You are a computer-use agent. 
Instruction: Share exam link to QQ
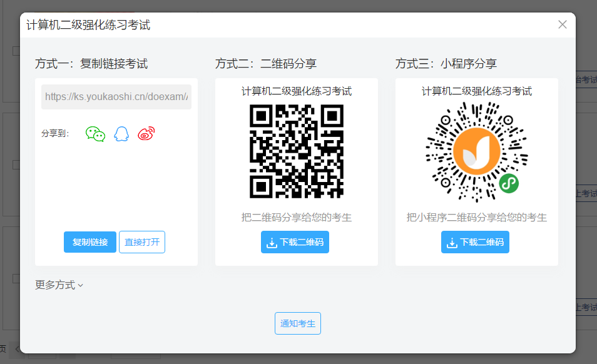[x=121, y=134]
